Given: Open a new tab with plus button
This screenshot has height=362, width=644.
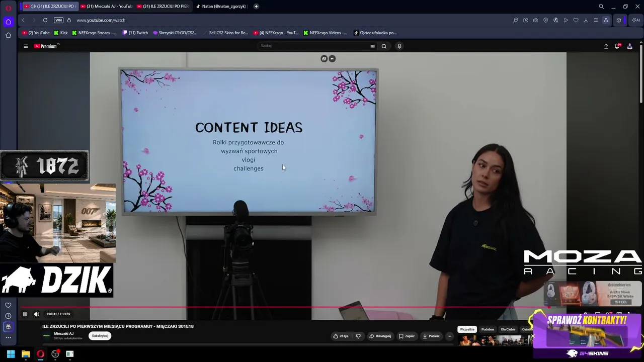Looking at the screenshot, I should coord(256,7).
